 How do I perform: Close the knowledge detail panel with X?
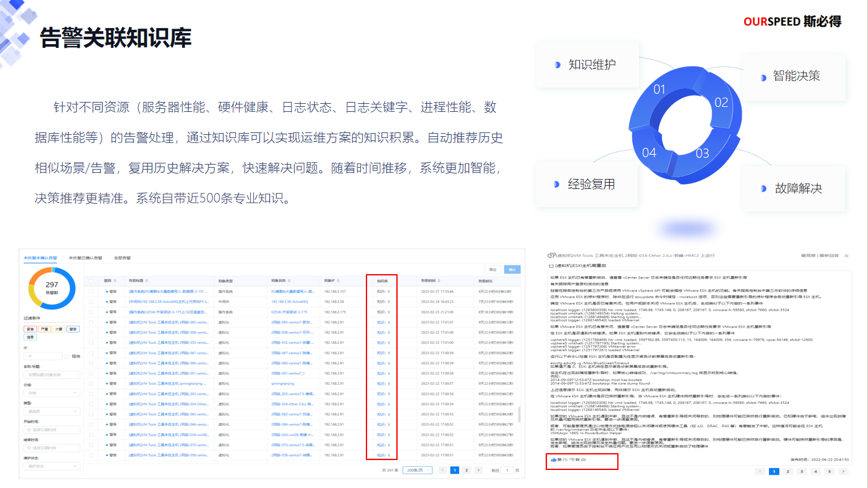tap(846, 256)
